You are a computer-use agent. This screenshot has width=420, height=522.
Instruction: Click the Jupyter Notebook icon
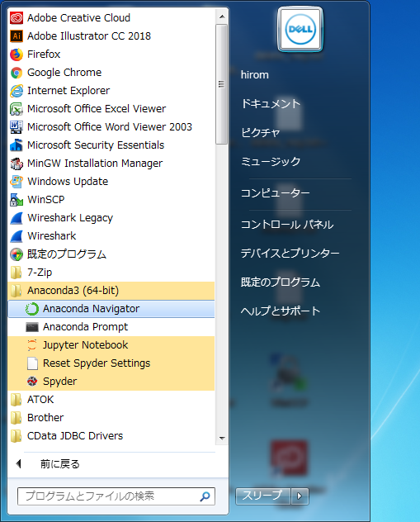32,345
